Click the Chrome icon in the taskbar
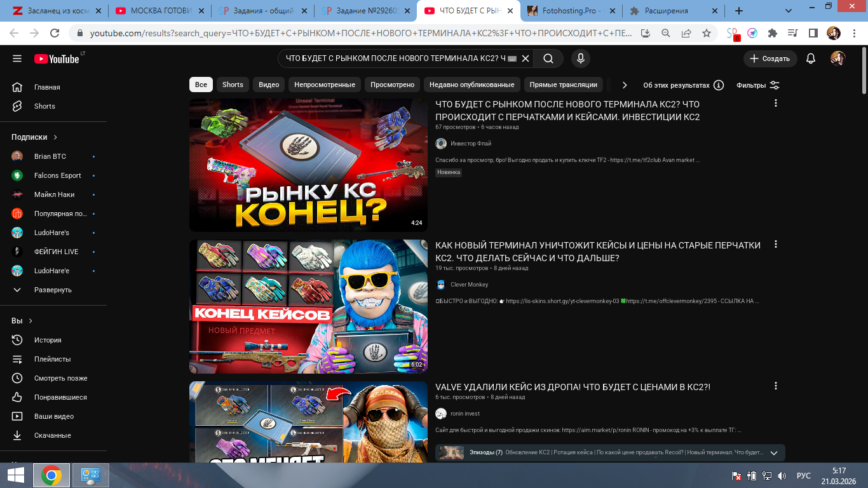This screenshot has width=868, height=488. click(x=51, y=475)
